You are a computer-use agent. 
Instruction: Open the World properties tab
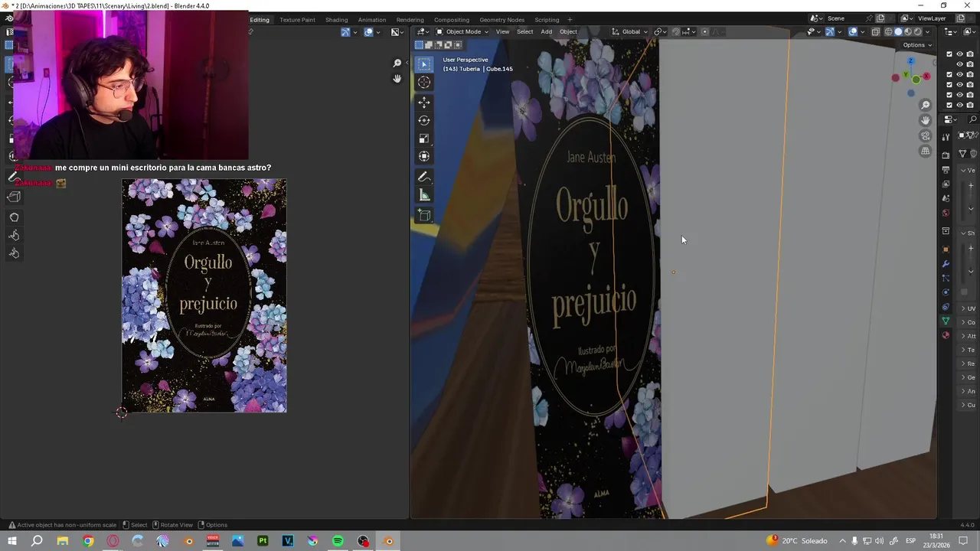[946, 213]
